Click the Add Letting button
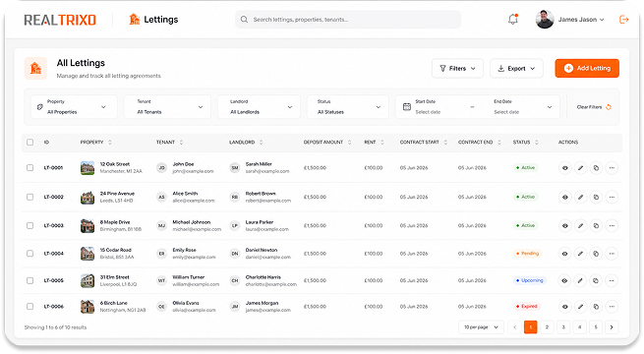The height and width of the screenshot is (354, 644). point(587,68)
